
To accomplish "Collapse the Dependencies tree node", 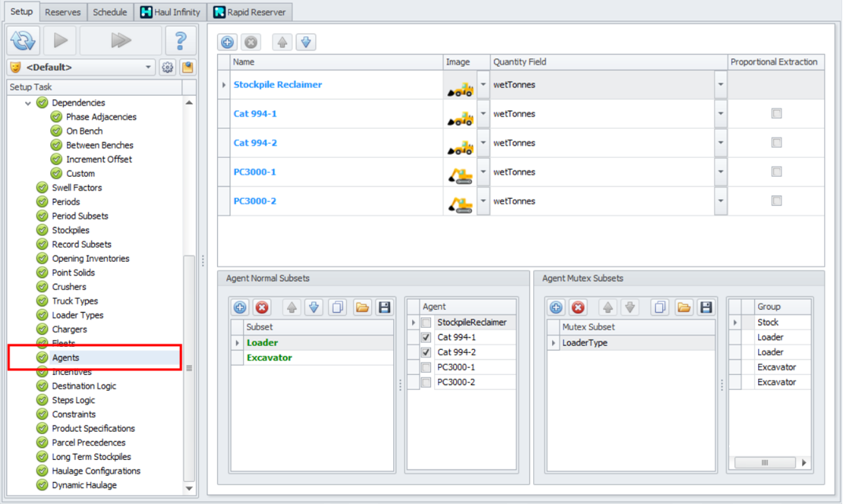I will tap(29, 103).
